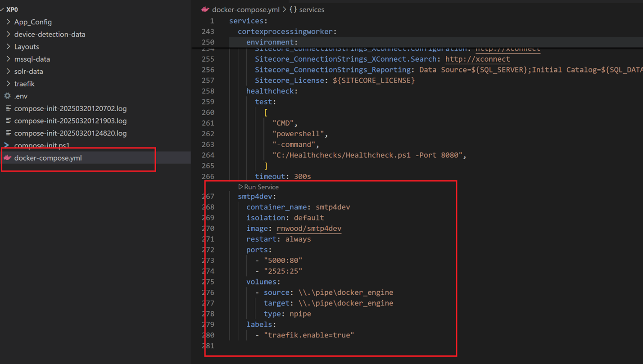Click the Run Service play triangle icon
643x364 pixels.
click(240, 187)
